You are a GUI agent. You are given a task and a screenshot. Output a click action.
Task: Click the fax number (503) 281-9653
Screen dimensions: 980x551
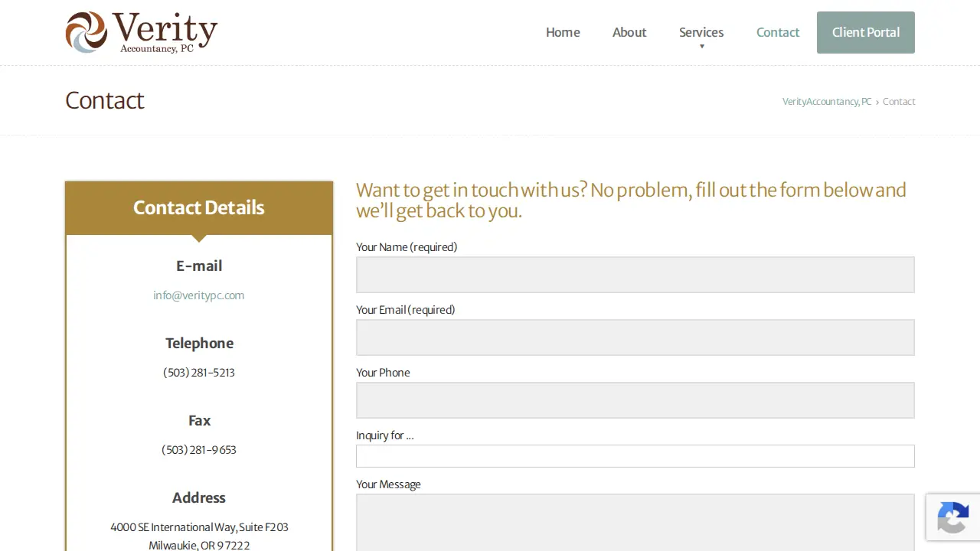coord(199,450)
